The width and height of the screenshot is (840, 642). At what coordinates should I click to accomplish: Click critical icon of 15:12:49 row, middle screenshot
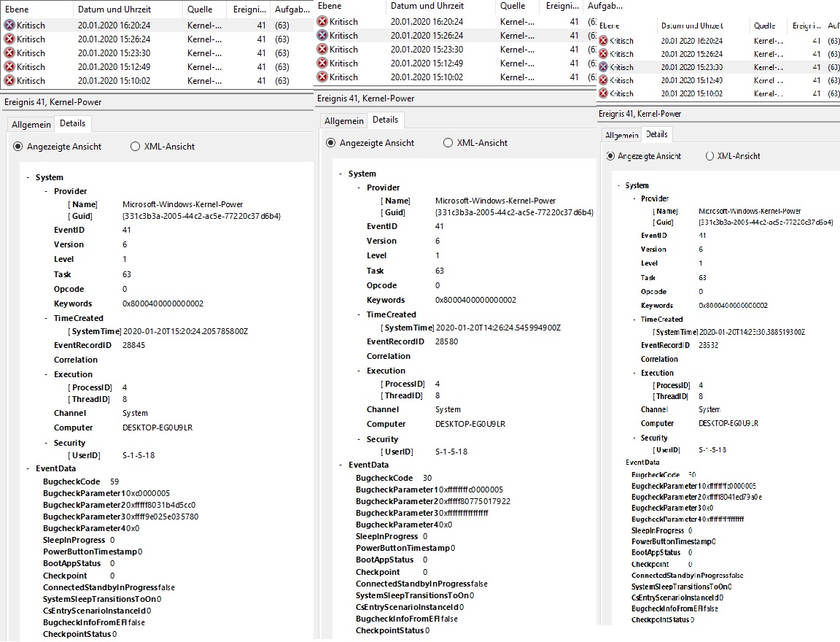tap(322, 63)
